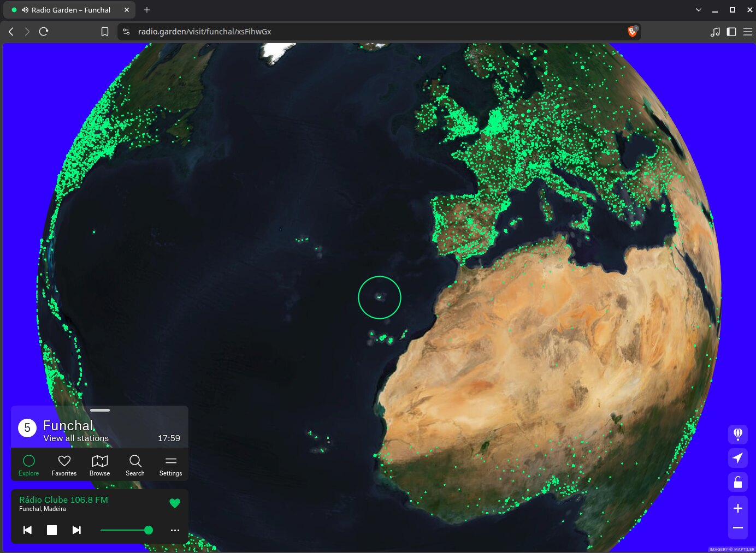Launch the balloon random ride button
Screen dimensions: 756x553
[738, 435]
